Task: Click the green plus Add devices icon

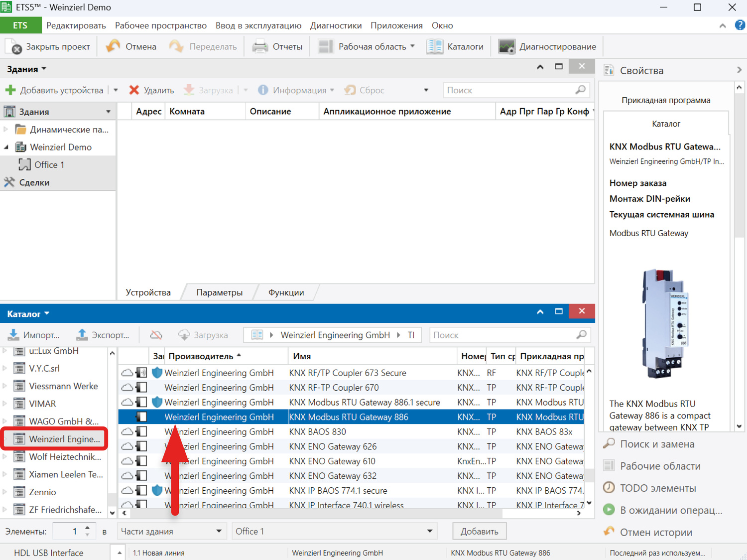Action: (10, 90)
